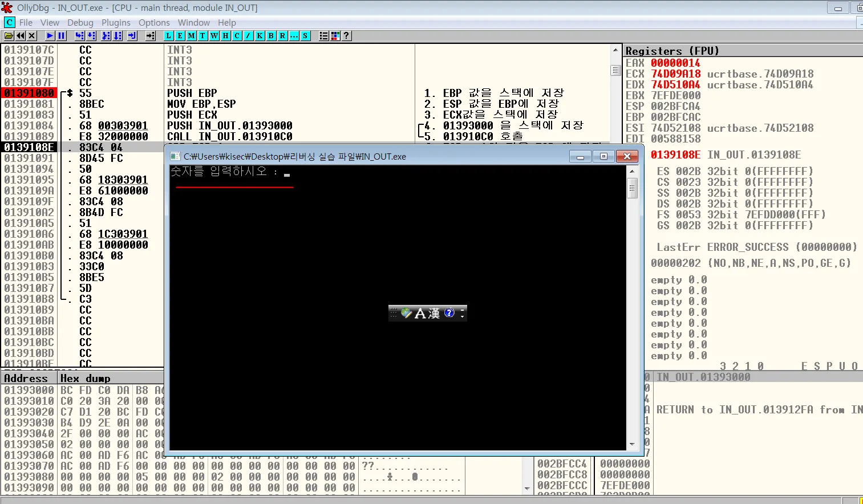
Task: Click the Registers (FPU) header bar
Action: coord(744,51)
